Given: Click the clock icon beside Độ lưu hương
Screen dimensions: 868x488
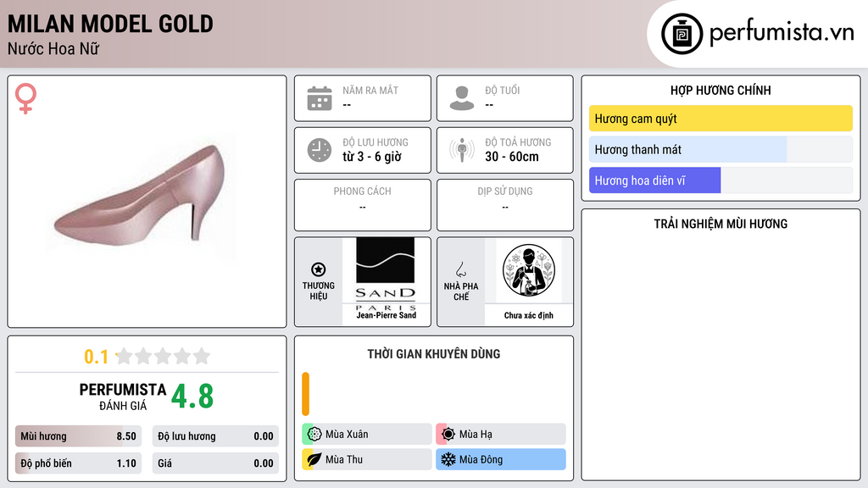Looking at the screenshot, I should 320,150.
